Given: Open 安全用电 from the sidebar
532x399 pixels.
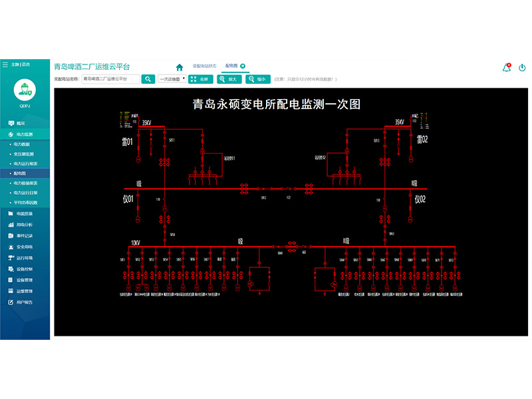Looking at the screenshot, I should [x=25, y=247].
